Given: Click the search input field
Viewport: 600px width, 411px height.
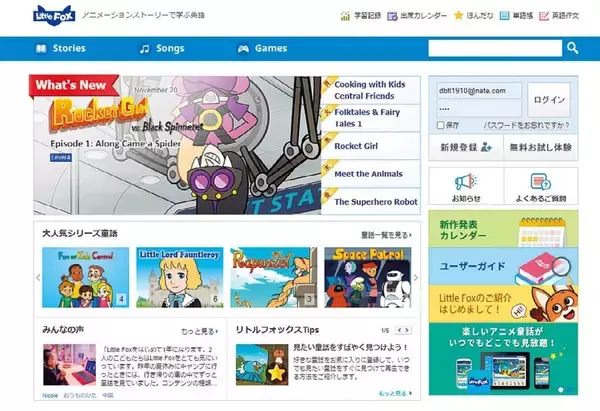Looking at the screenshot, I should tap(495, 48).
